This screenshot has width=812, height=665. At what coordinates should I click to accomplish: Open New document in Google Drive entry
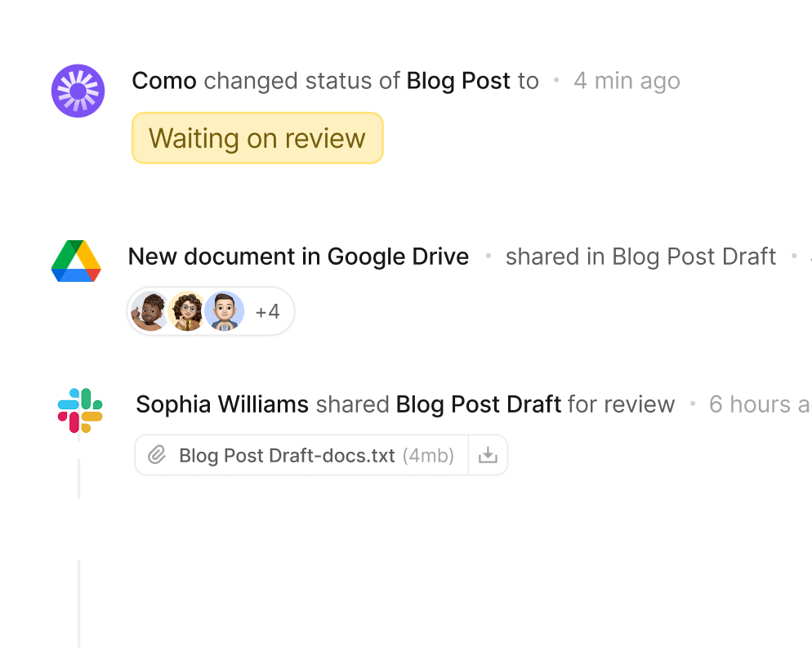click(298, 257)
